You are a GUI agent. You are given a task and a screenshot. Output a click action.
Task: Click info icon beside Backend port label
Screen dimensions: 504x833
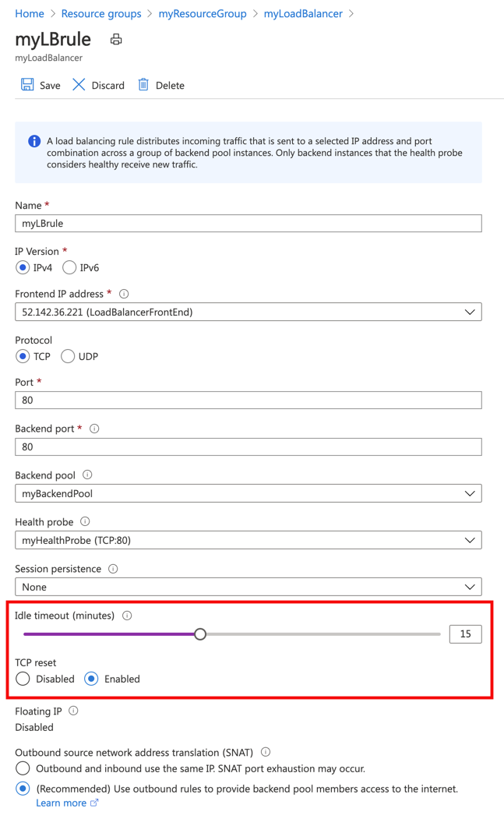[x=94, y=429]
